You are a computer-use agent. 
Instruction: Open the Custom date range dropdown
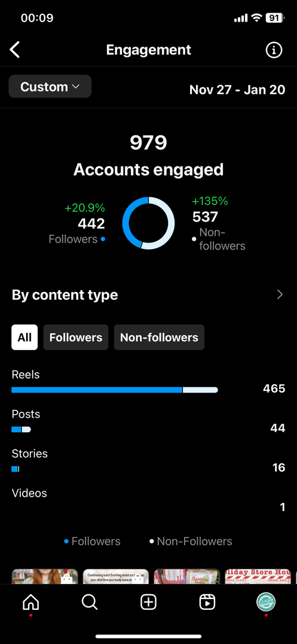[50, 86]
